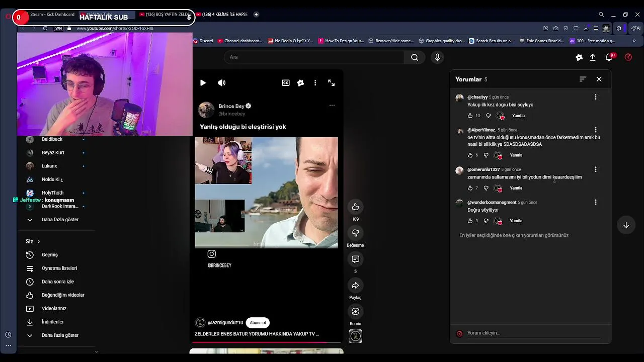Viewport: 644px width, 362px height.
Task: Open the Epic Games Store bookmark
Action: click(541, 41)
